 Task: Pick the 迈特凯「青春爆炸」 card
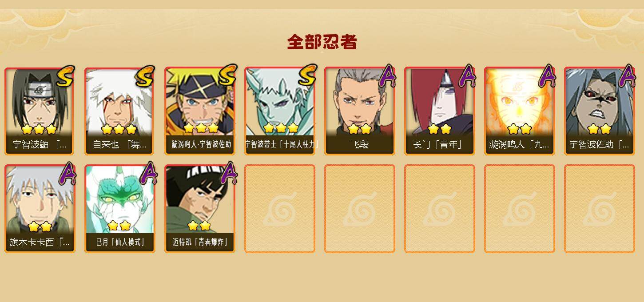[200, 209]
